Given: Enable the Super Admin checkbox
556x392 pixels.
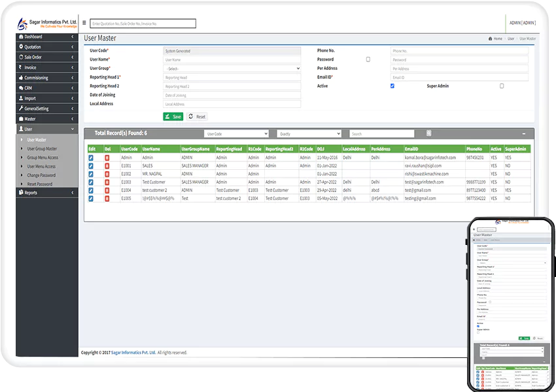Looking at the screenshot, I should pyautogui.click(x=502, y=86).
